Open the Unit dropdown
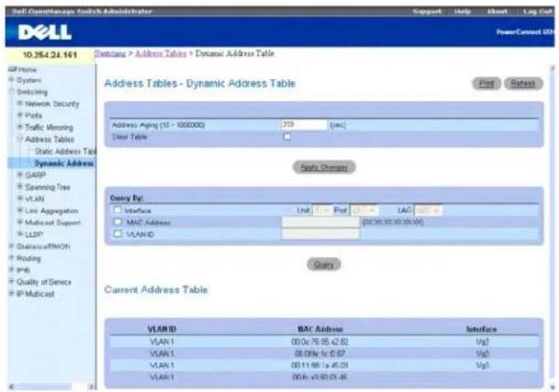Image resolution: width=559 pixels, height=392 pixels. pyautogui.click(x=322, y=211)
